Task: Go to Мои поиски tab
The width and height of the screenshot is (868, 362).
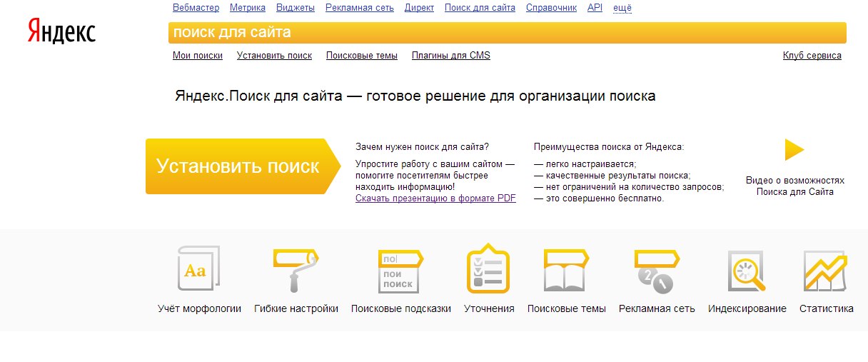Action: tap(198, 56)
